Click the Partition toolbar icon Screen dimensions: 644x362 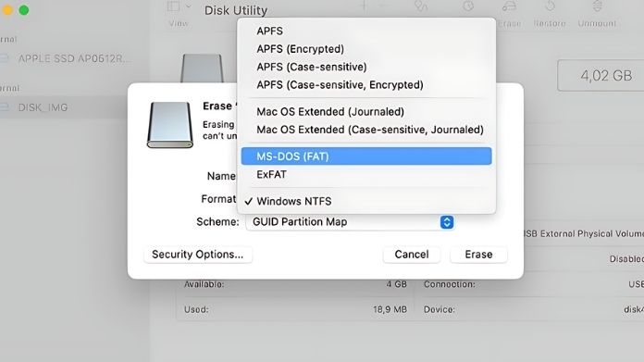(468, 6)
